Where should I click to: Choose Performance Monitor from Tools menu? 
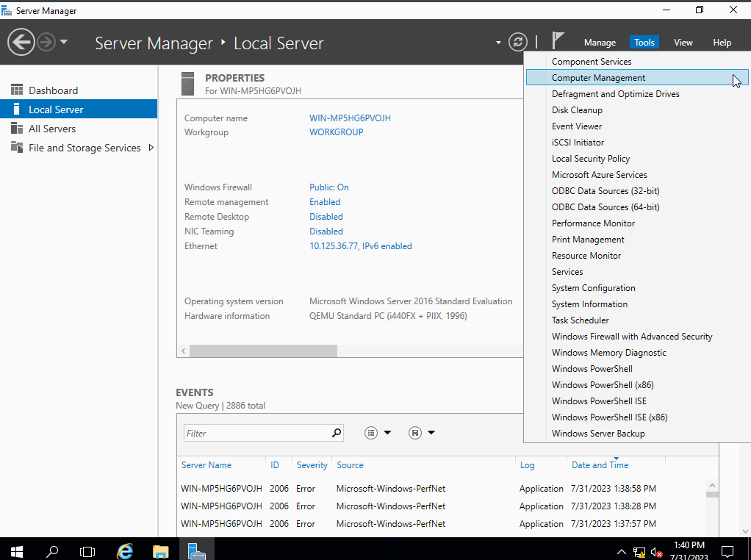[637, 223]
